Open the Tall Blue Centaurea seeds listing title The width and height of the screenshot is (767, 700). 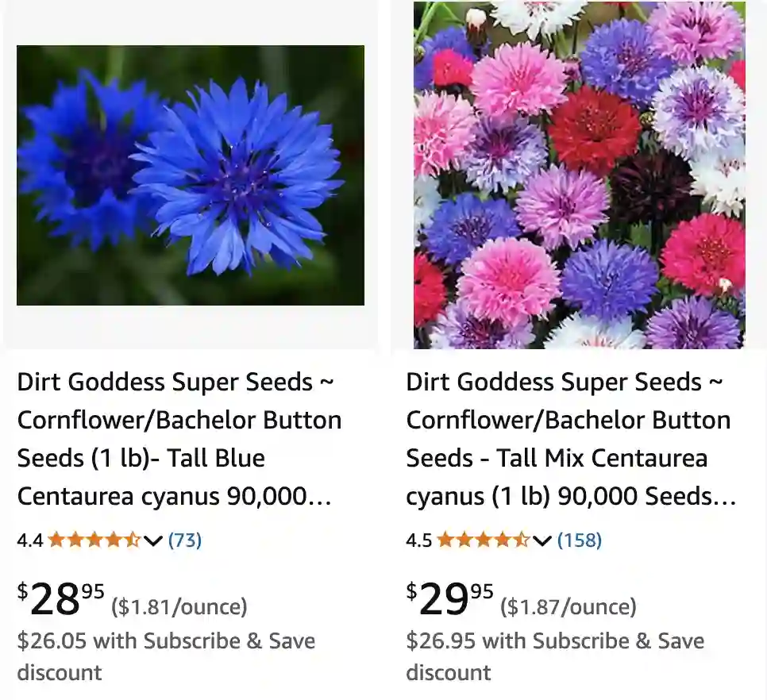pyautogui.click(x=179, y=439)
